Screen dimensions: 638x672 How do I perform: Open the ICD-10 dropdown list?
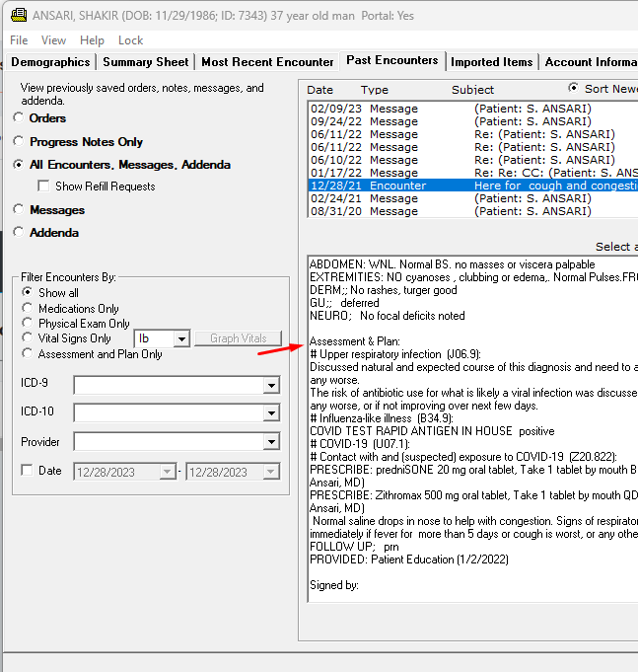click(271, 413)
